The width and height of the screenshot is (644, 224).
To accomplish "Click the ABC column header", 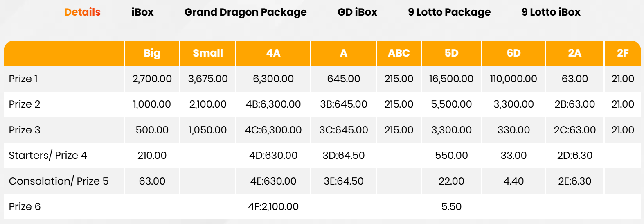I will 399,53.
